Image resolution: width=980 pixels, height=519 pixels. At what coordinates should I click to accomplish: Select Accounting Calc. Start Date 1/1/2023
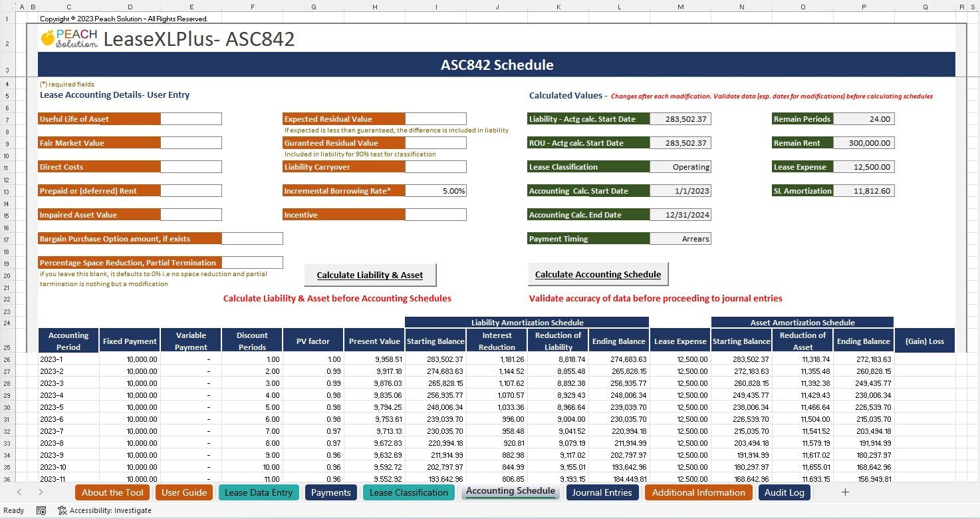tap(680, 191)
